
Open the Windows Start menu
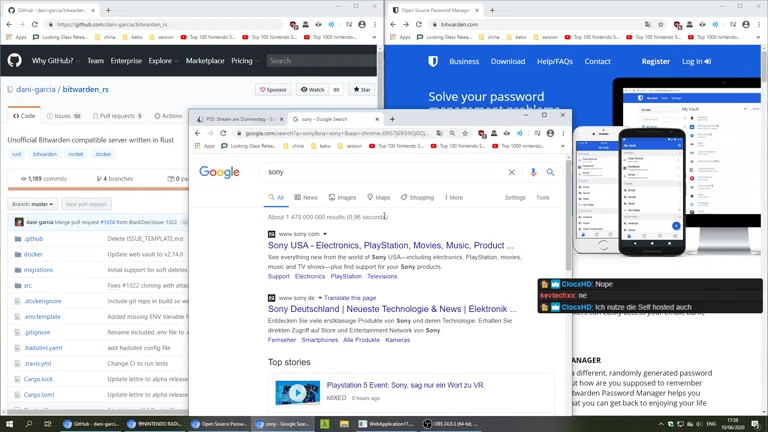coord(9,424)
